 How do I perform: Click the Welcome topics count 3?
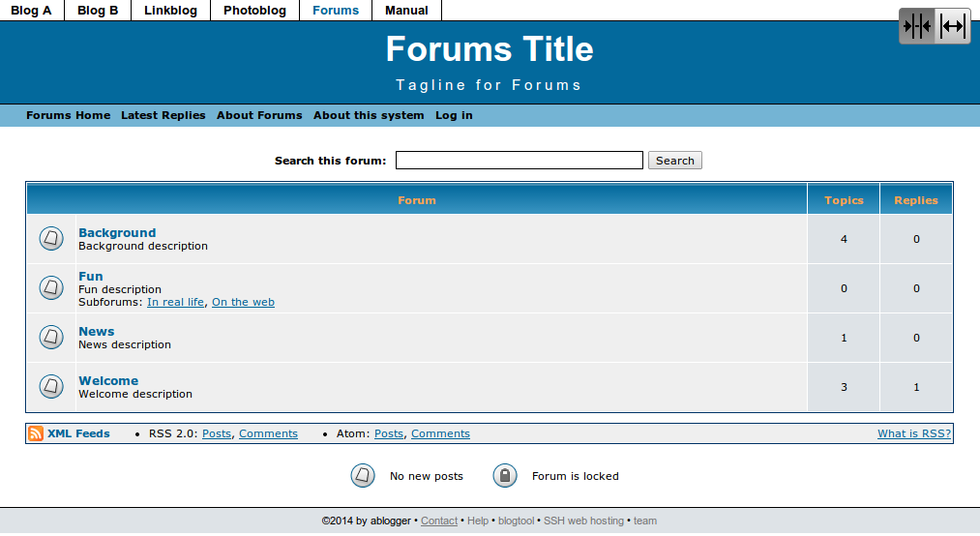tap(844, 387)
